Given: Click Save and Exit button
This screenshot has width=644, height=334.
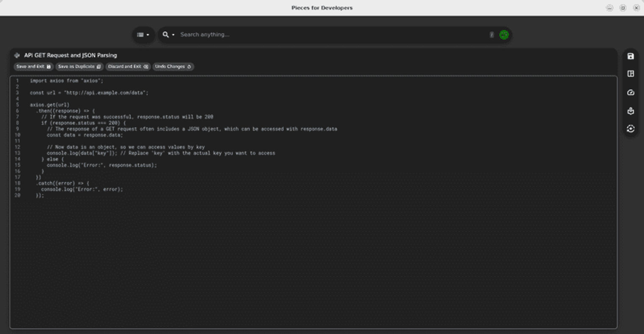Looking at the screenshot, I should (x=33, y=66).
